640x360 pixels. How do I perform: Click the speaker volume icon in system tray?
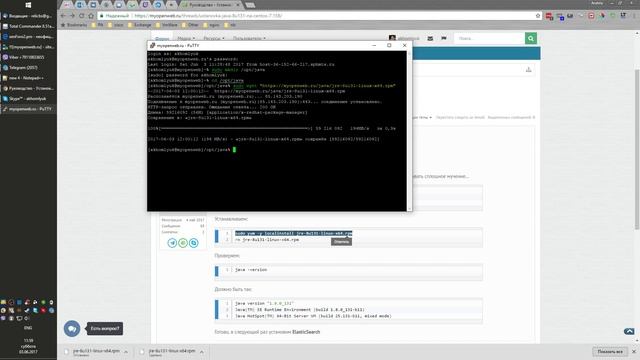27,318
